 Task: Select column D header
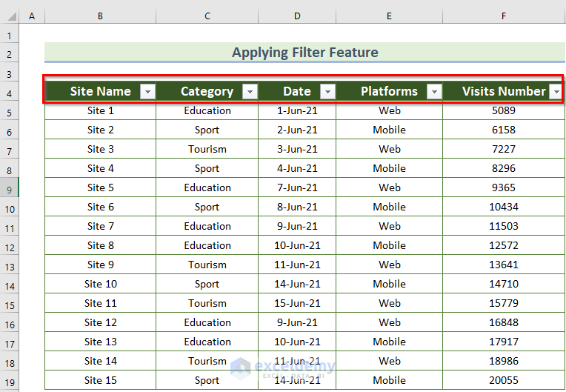tap(297, 16)
